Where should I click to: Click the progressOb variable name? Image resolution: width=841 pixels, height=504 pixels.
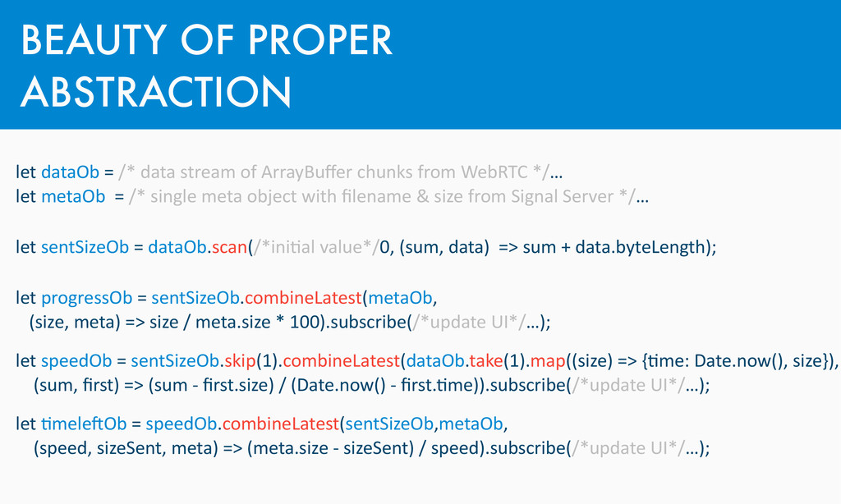click(86, 298)
